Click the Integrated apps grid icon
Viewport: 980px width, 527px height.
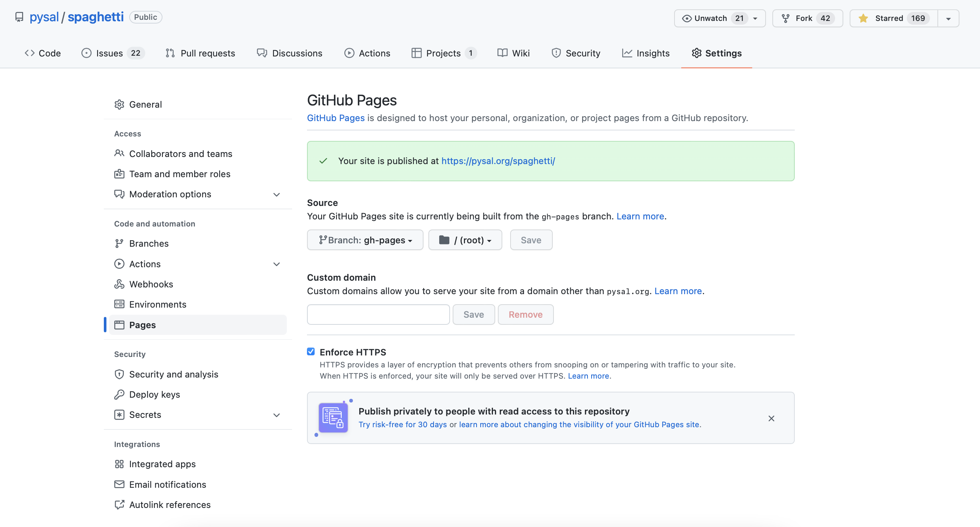119,464
